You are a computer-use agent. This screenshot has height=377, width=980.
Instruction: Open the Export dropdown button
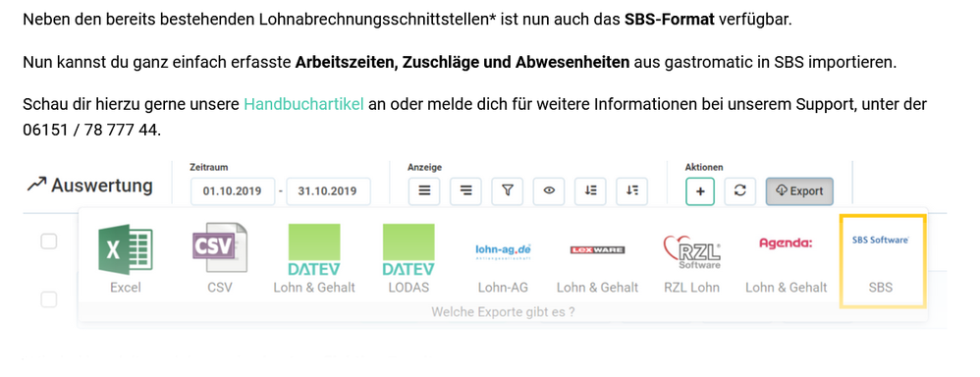799,191
